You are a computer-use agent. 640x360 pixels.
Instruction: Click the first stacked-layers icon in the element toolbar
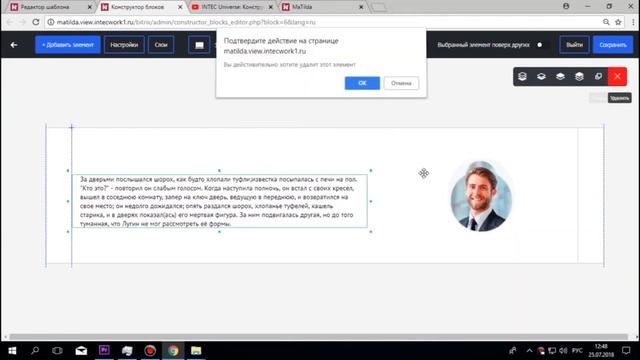[522, 76]
